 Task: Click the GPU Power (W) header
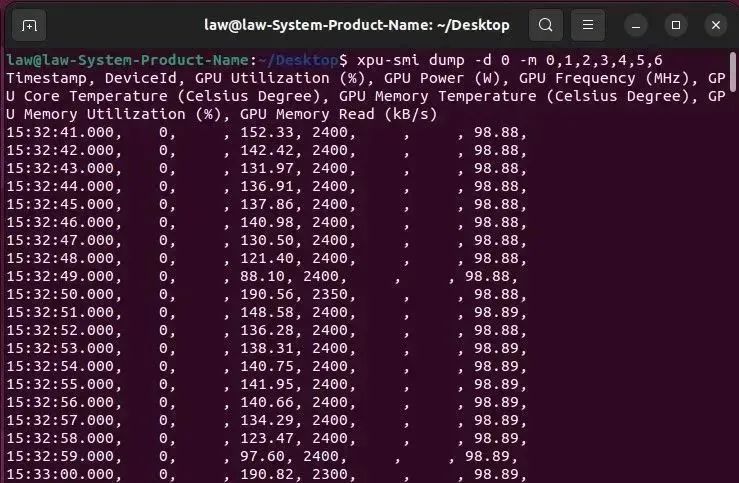click(442, 78)
